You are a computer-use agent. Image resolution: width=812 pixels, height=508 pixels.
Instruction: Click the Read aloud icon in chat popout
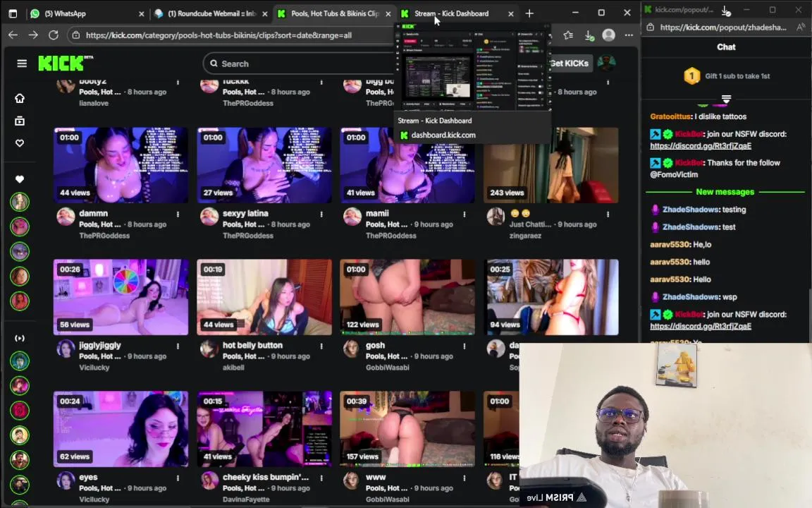click(x=801, y=28)
